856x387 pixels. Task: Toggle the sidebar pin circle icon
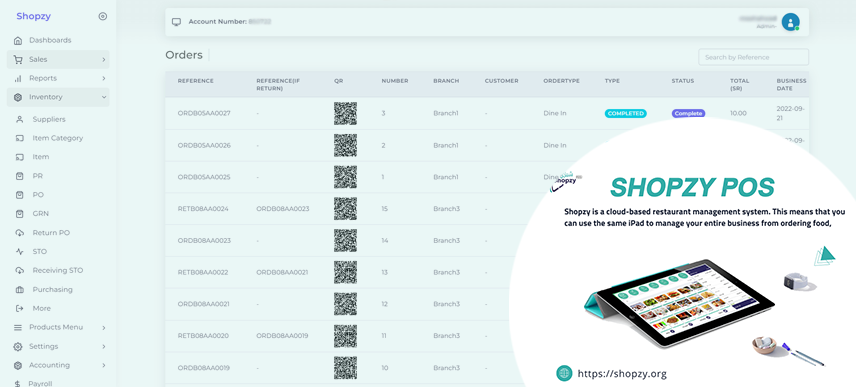[103, 16]
